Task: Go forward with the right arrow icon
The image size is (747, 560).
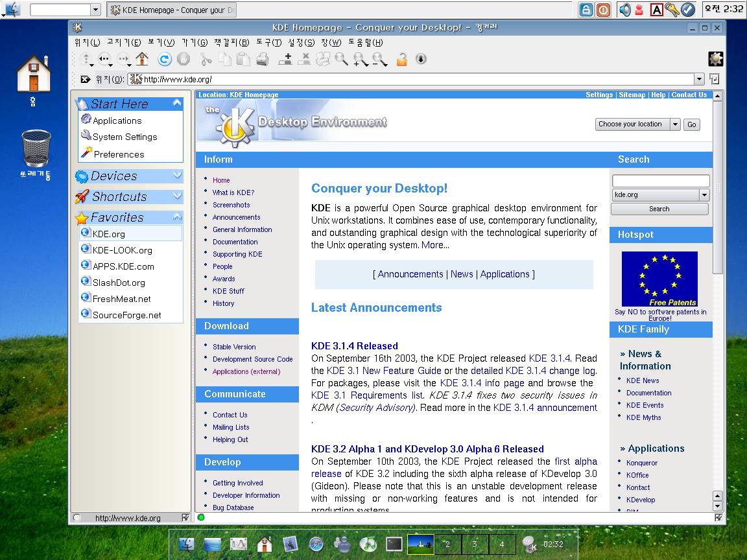Action: click(x=123, y=59)
